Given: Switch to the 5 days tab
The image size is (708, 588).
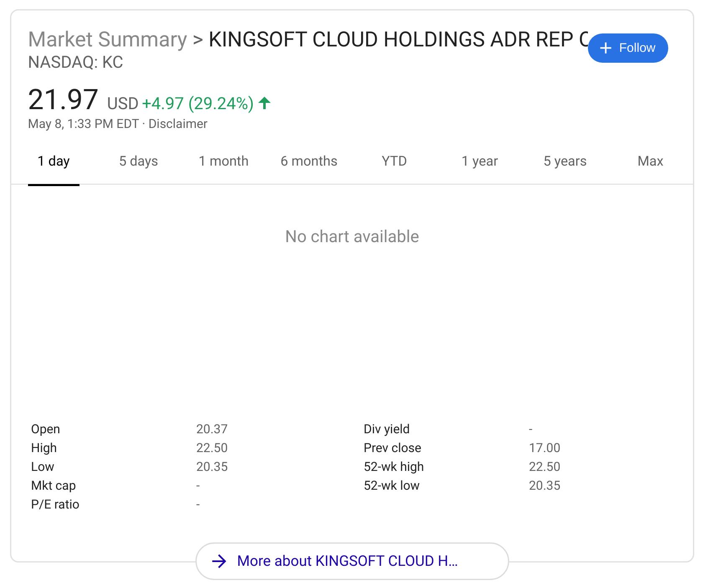Looking at the screenshot, I should coord(139,161).
